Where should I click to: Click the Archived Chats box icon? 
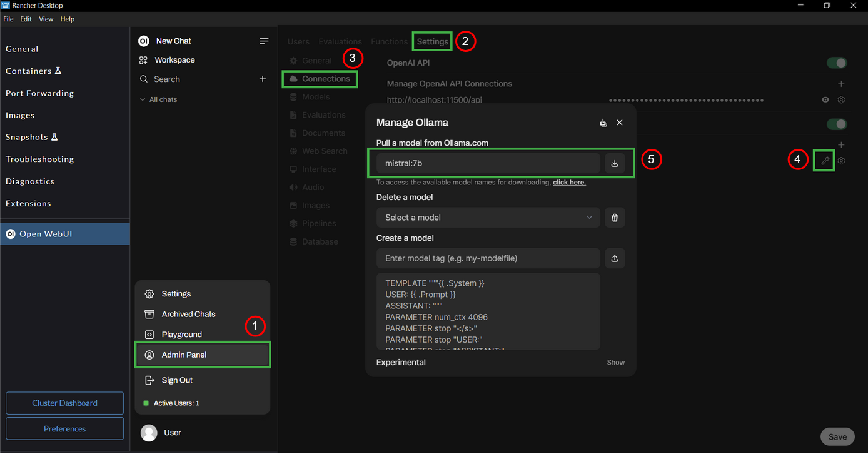click(x=149, y=314)
